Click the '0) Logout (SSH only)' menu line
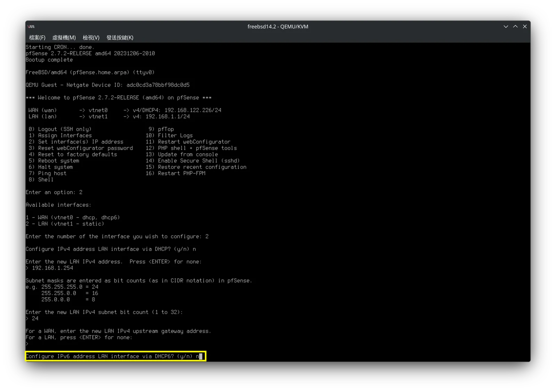Viewport: 556px width, 392px height. tap(60, 129)
